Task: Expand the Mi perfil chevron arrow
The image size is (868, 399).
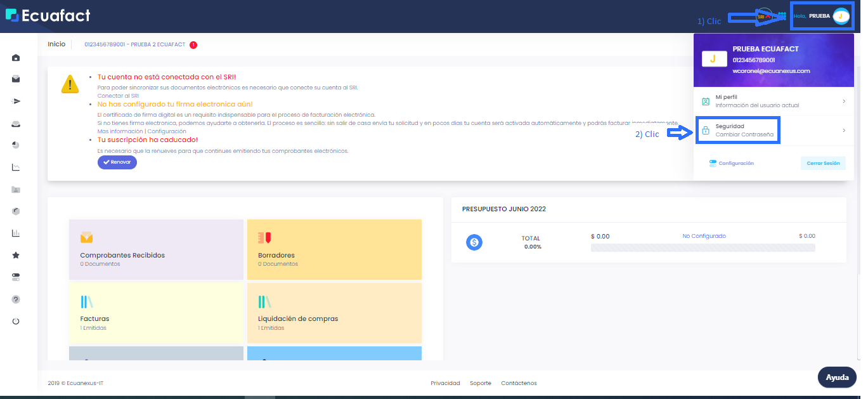Action: point(843,101)
